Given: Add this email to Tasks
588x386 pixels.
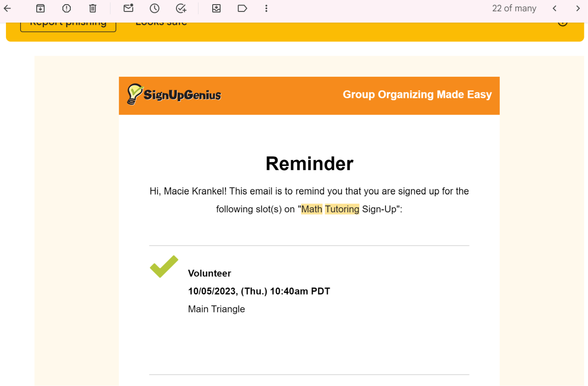Looking at the screenshot, I should pos(181,8).
